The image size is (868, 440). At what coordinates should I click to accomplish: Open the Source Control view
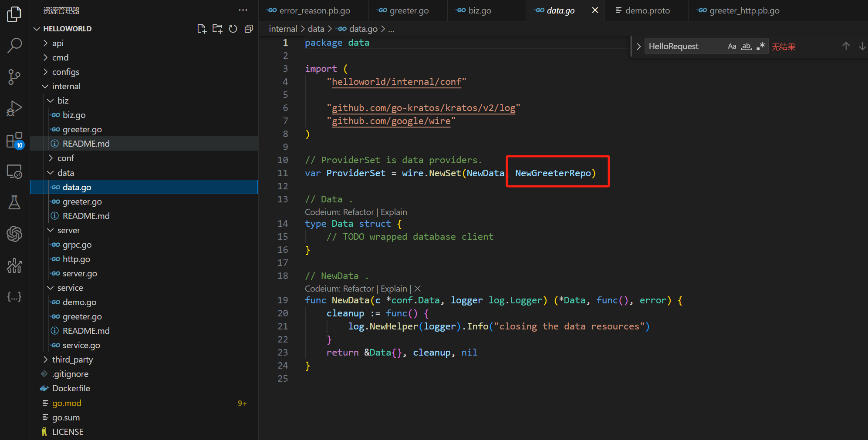(x=14, y=77)
